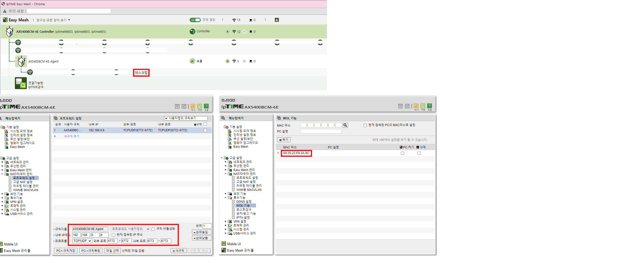Click the green help icon in right ipTIME panel
Image resolution: width=644 pixels, height=265 pixels.
pyautogui.click(x=429, y=106)
